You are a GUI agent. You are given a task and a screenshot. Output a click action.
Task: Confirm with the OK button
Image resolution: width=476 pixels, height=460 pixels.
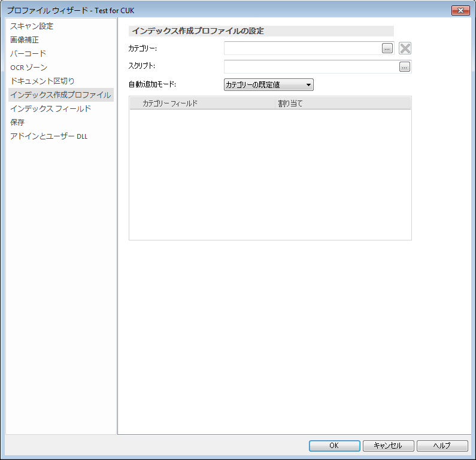click(334, 446)
